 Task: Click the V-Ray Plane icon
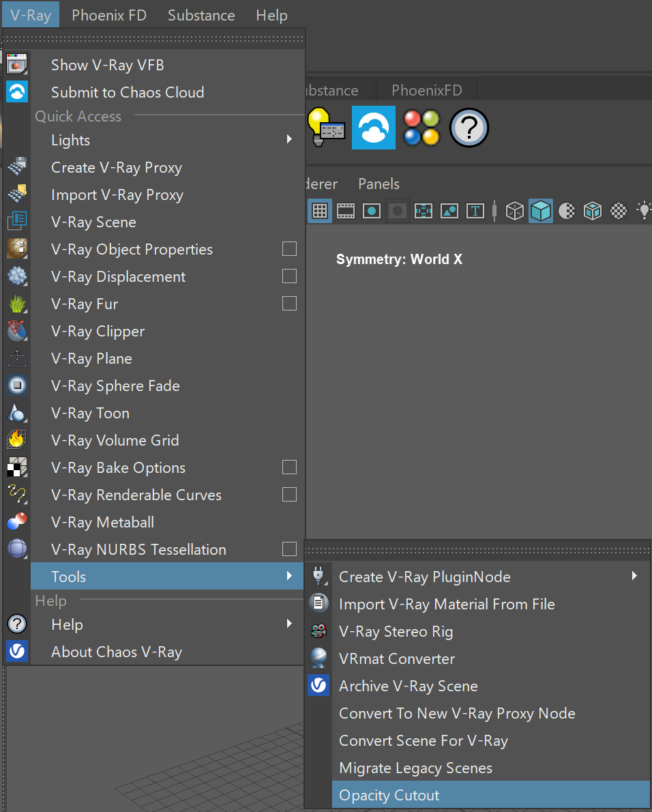16,358
